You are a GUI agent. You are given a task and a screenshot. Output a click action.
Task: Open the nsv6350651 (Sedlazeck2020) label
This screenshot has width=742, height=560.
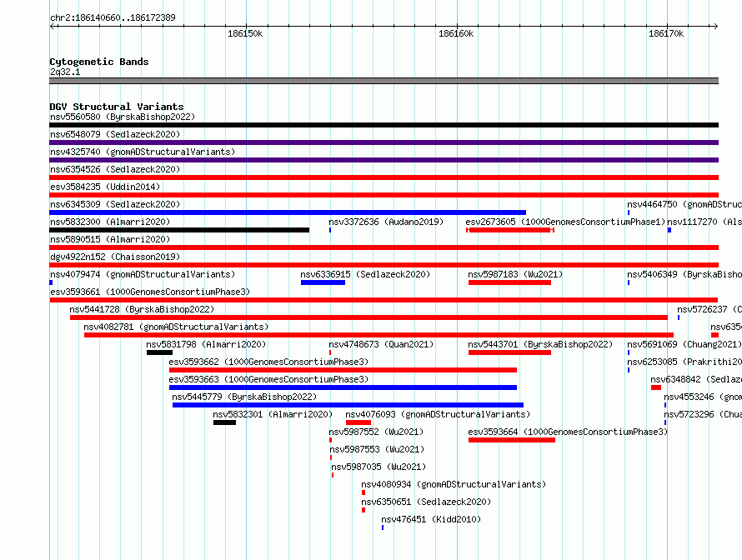click(x=426, y=502)
